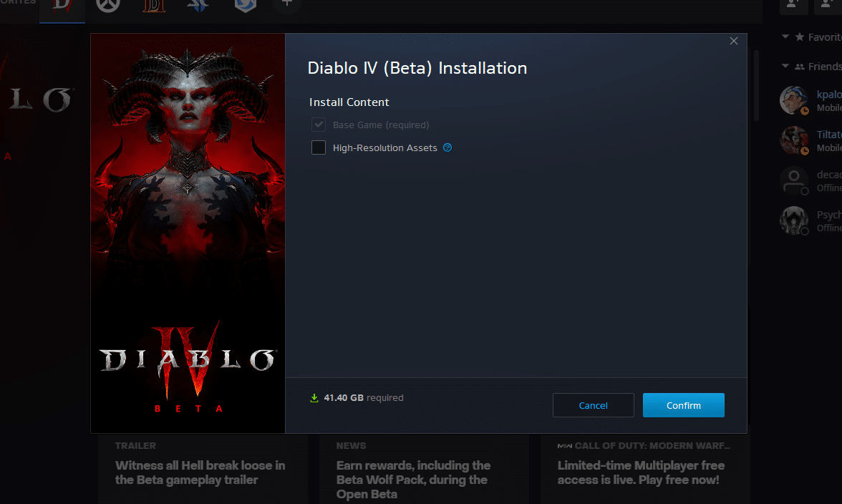
Task: Cancel the installation dialog
Action: tap(593, 405)
